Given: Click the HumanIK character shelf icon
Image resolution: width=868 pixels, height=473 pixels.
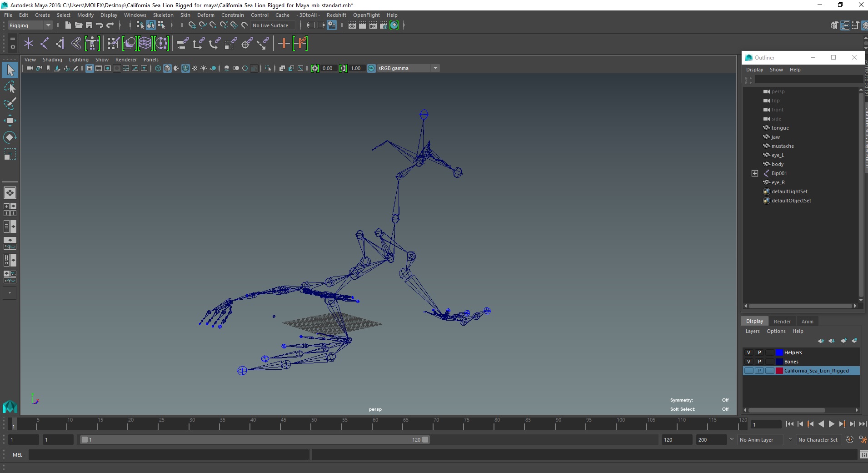Looking at the screenshot, I should [x=92, y=44].
